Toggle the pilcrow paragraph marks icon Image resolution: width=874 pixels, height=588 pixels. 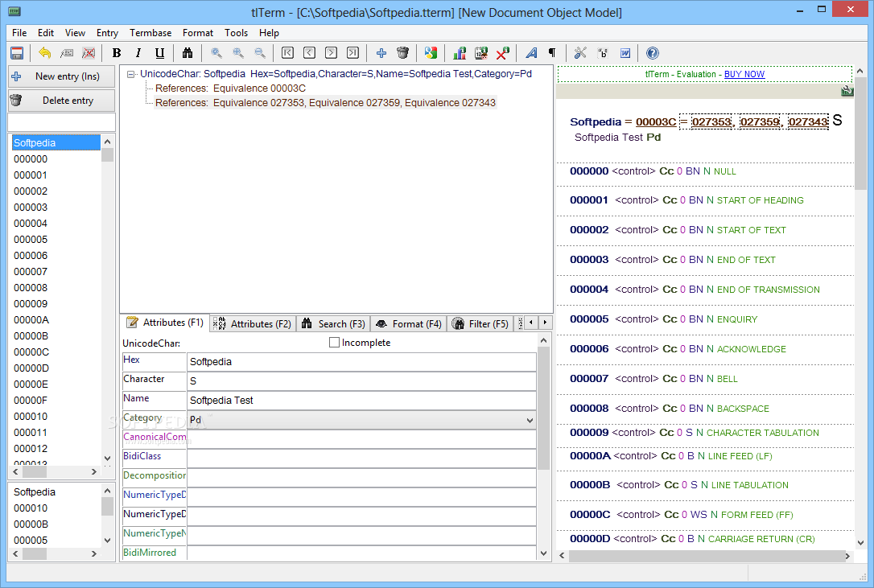(x=552, y=53)
